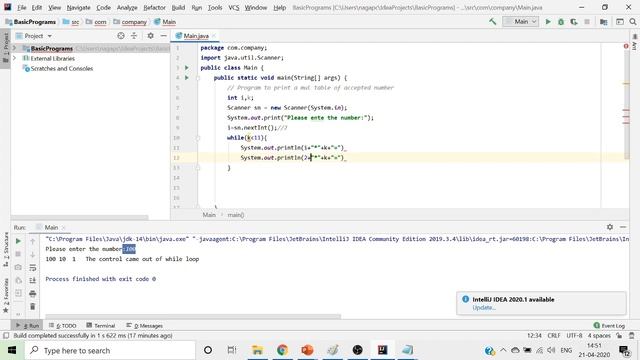This screenshot has height=360, width=640.
Task: Open the Refactor menu
Action: pyautogui.click(x=154, y=7)
